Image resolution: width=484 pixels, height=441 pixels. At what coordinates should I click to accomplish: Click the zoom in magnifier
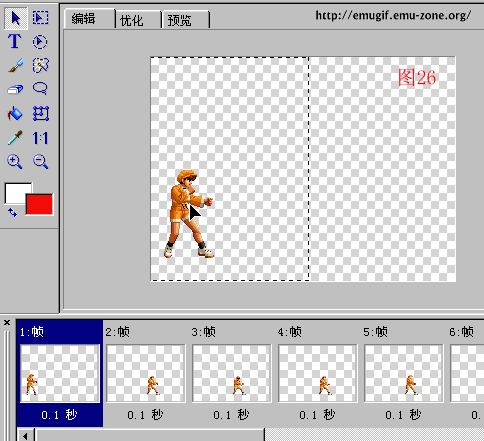point(14,161)
